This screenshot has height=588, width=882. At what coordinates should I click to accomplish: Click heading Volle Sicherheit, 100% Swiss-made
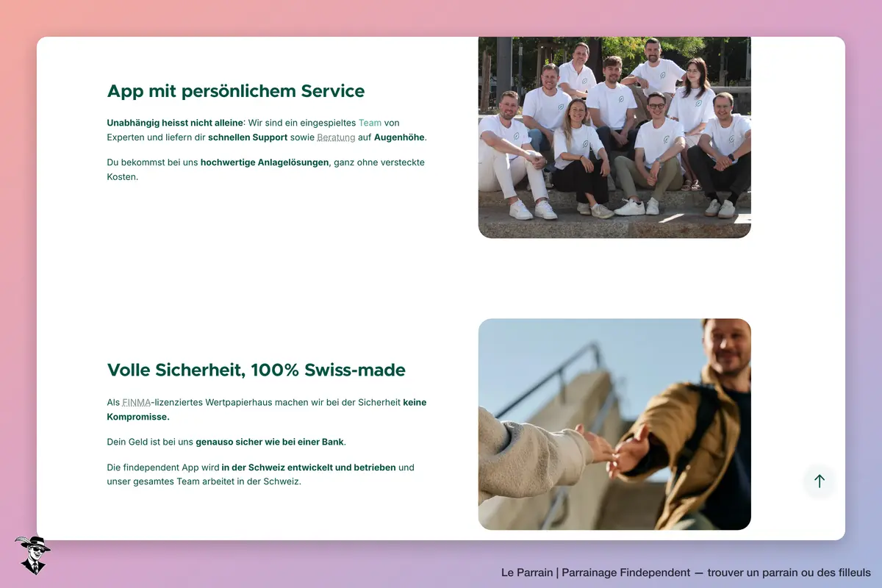[257, 370]
